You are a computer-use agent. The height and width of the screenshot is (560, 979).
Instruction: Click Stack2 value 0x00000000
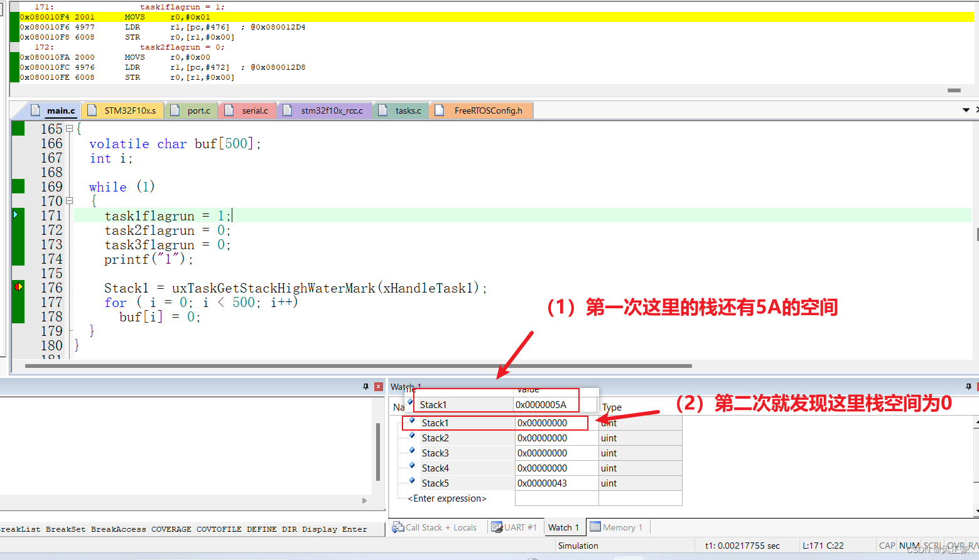coord(543,438)
